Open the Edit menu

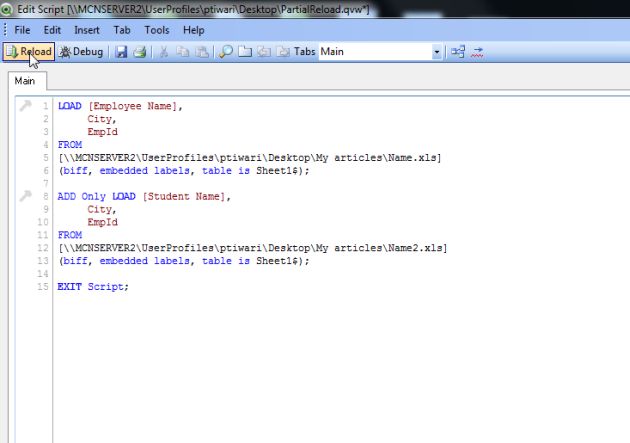coord(52,30)
